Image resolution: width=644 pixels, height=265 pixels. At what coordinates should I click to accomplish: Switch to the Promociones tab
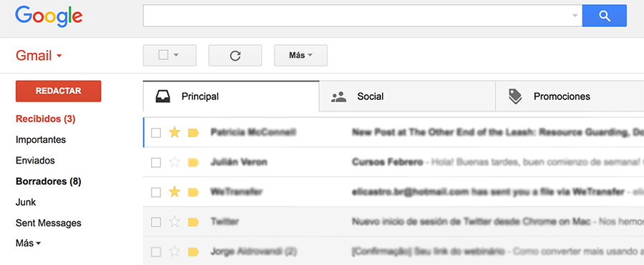pos(570,96)
